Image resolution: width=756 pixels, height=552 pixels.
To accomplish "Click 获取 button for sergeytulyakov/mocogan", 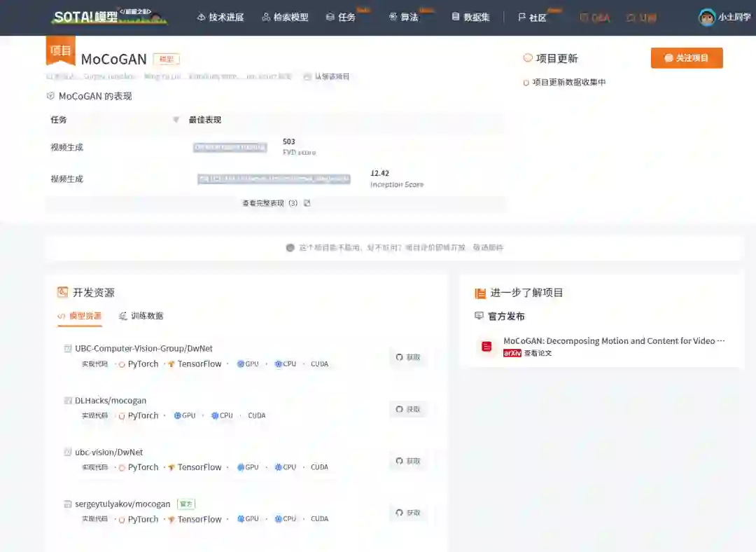I will (408, 513).
